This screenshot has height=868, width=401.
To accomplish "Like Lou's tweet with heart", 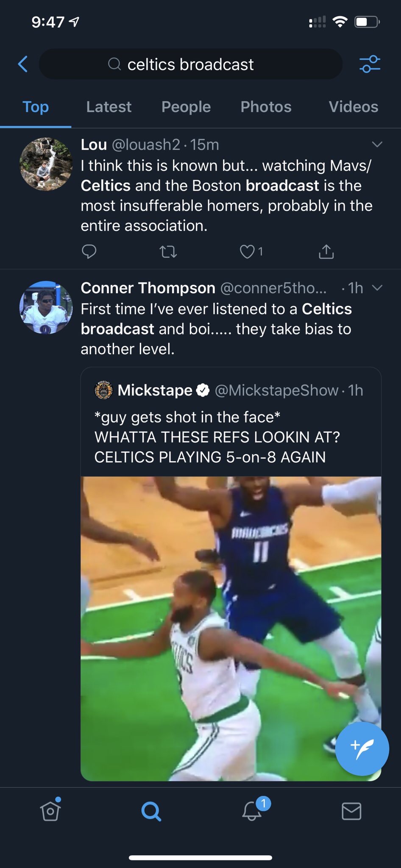I will click(247, 252).
